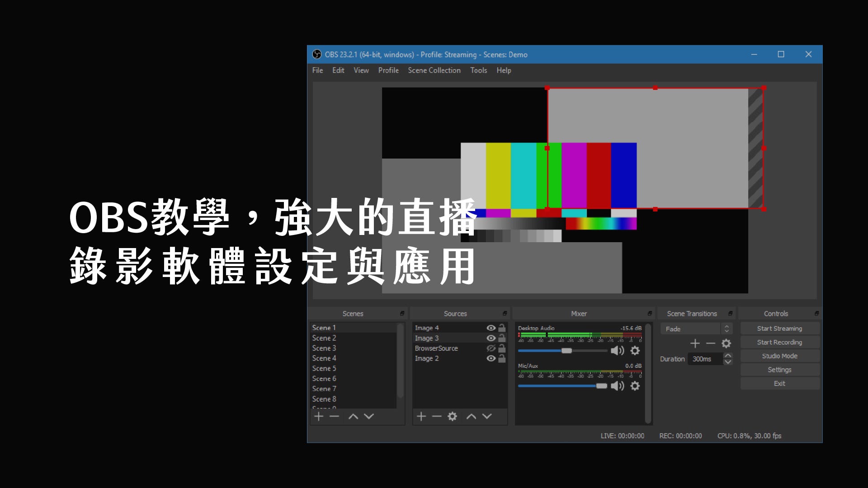Move the source up in Sources panel

tap(471, 417)
